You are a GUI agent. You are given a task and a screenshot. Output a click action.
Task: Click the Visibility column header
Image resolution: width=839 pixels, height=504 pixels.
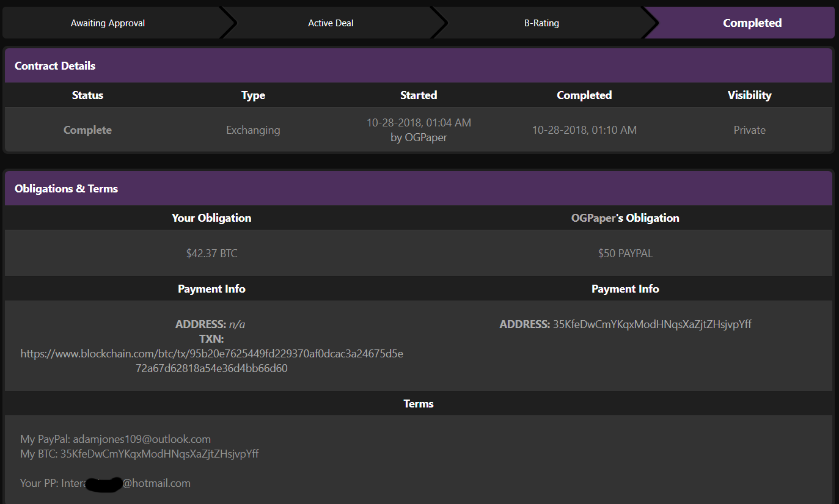750,95
